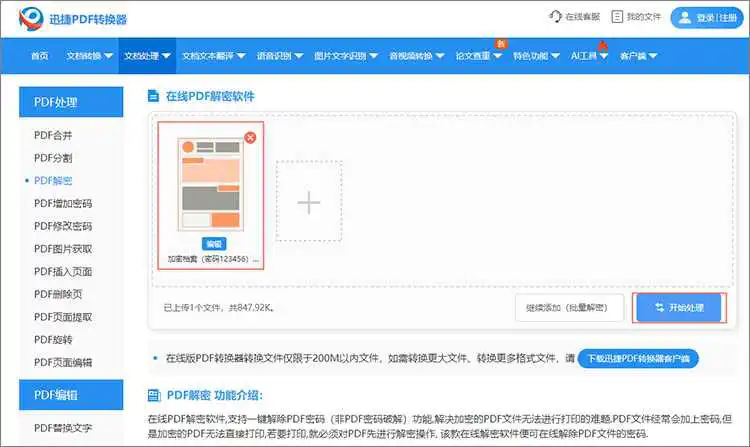Click the plus icon to add file

coord(309,202)
